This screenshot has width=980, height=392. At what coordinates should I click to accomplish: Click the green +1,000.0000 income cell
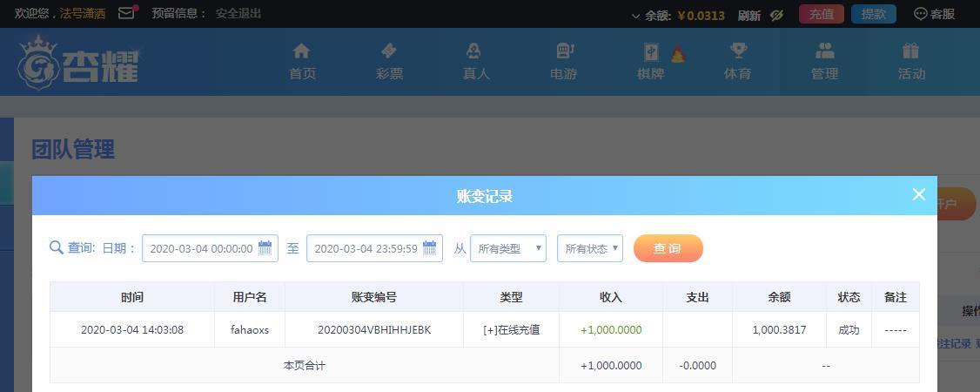611,329
